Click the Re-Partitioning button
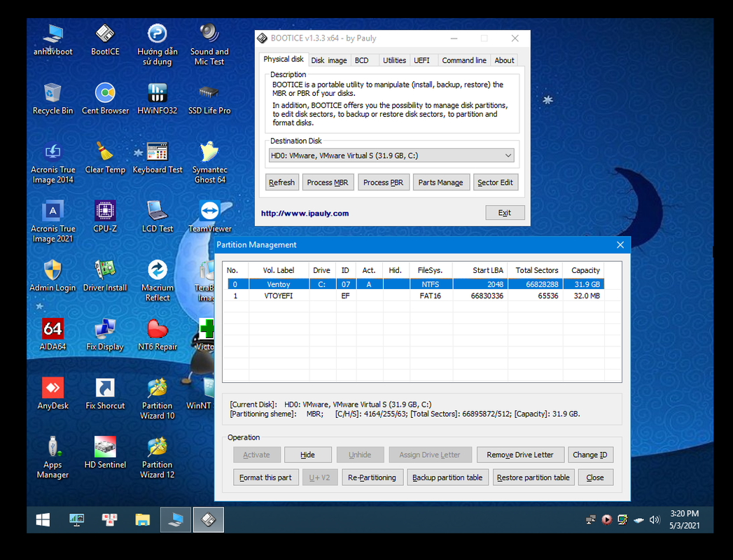 (x=372, y=477)
